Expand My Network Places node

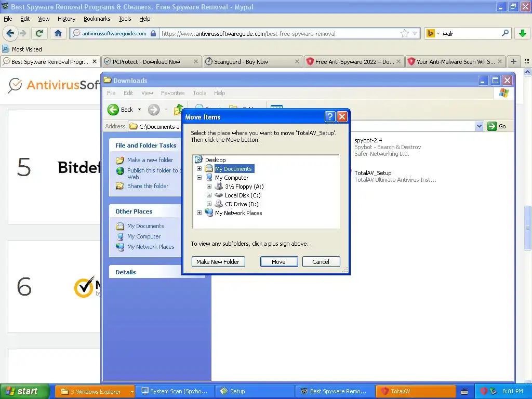199,212
